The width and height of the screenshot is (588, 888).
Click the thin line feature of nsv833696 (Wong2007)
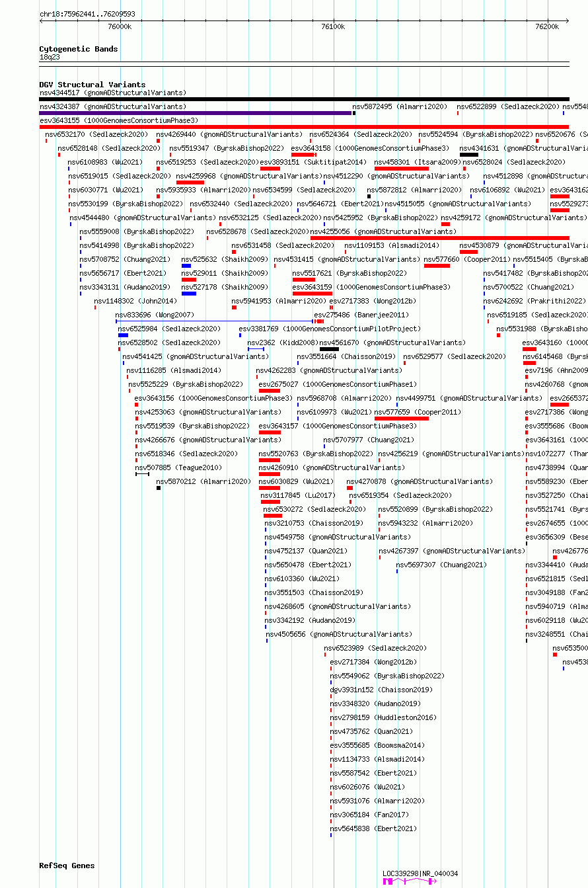214,321
